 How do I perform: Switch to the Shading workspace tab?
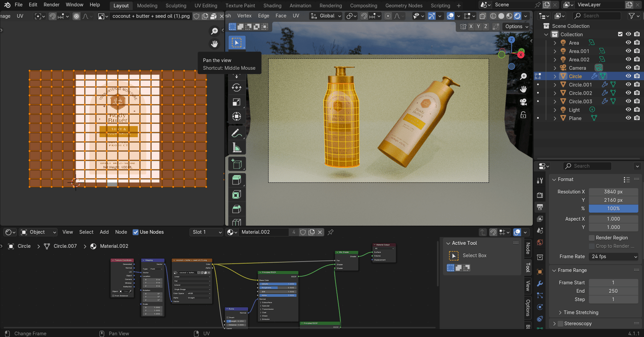pos(272,6)
